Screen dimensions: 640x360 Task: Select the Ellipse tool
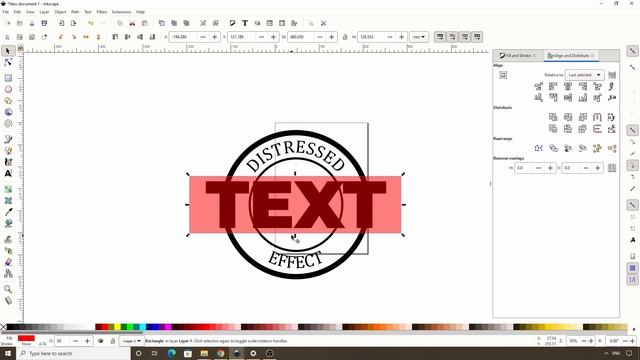(8, 89)
